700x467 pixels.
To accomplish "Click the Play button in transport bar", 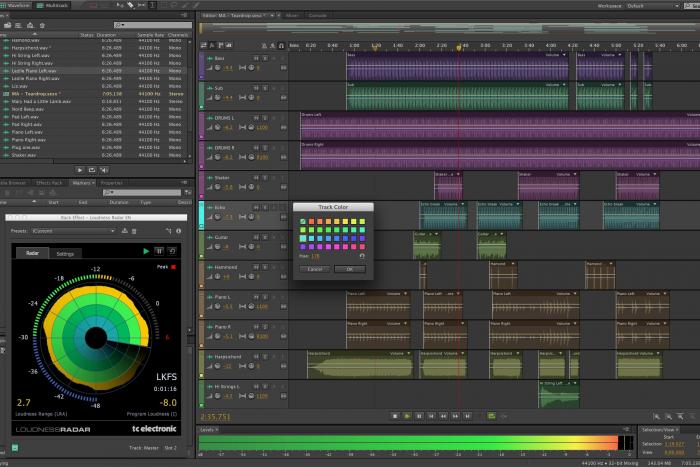I will [407, 415].
